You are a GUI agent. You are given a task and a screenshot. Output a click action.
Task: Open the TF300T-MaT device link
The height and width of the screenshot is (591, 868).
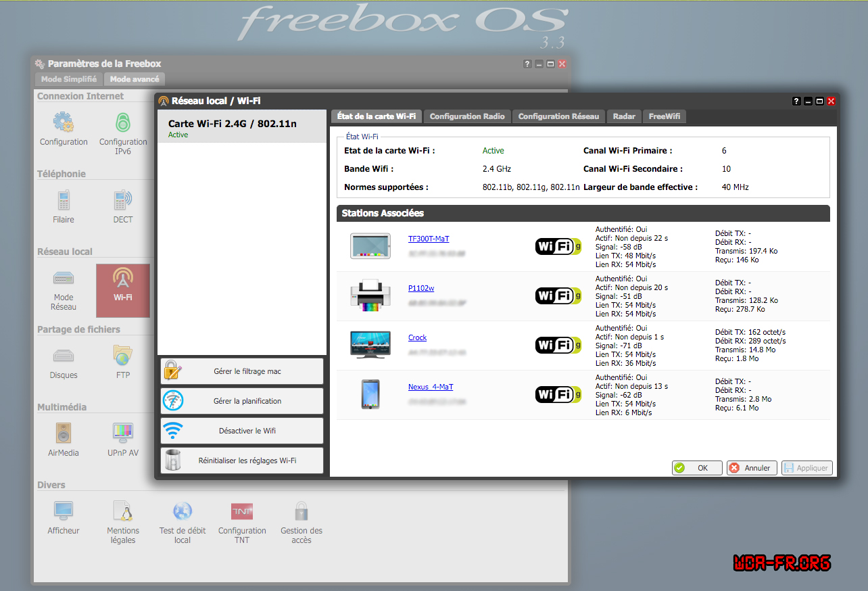[x=429, y=239]
